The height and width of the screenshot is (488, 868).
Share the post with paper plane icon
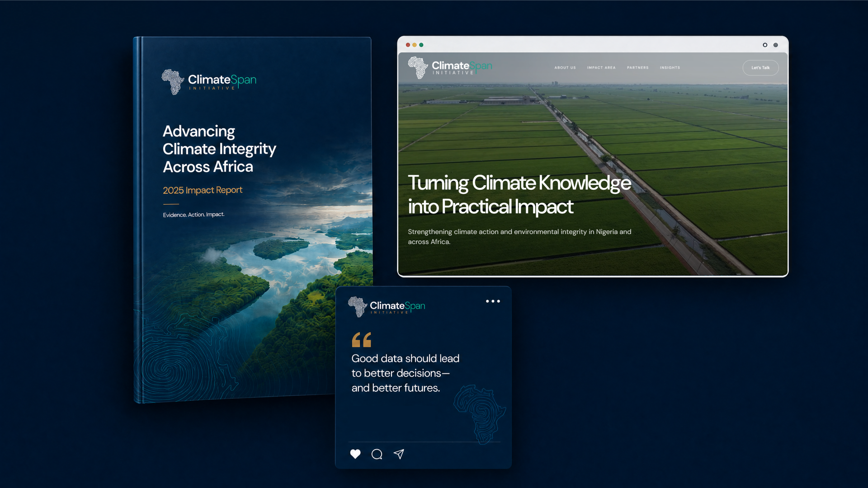[399, 454]
